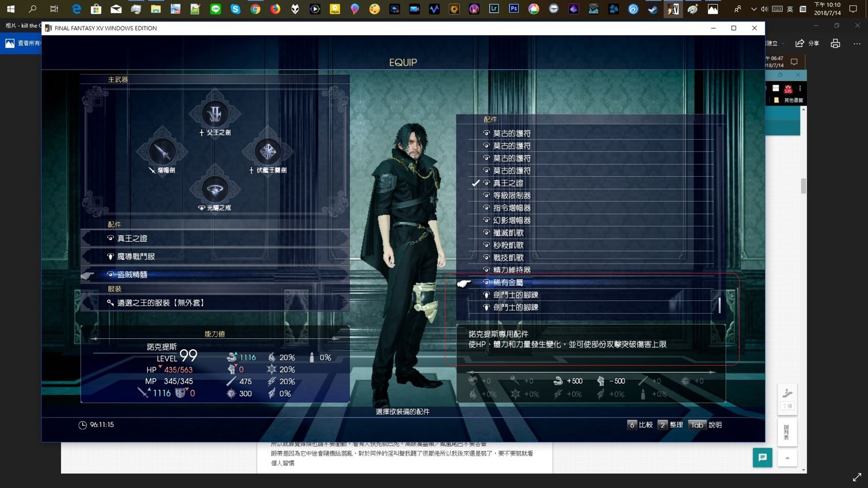This screenshot has width=868, height=488.
Task: Choose 戰技凱歌 from the accessory list
Action: (x=592, y=258)
